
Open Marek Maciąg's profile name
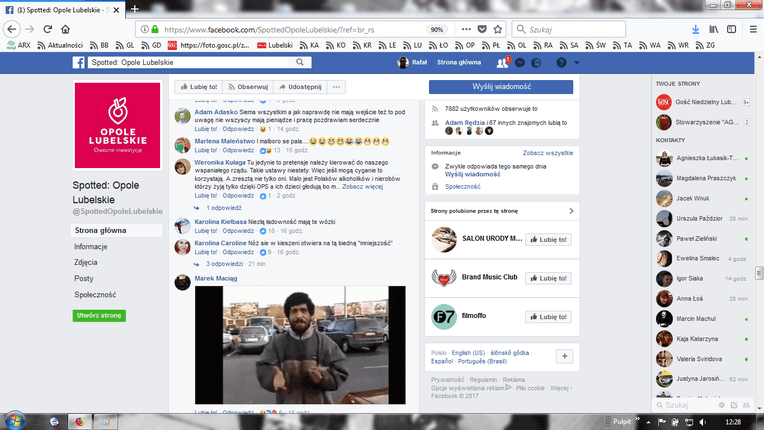(x=216, y=279)
